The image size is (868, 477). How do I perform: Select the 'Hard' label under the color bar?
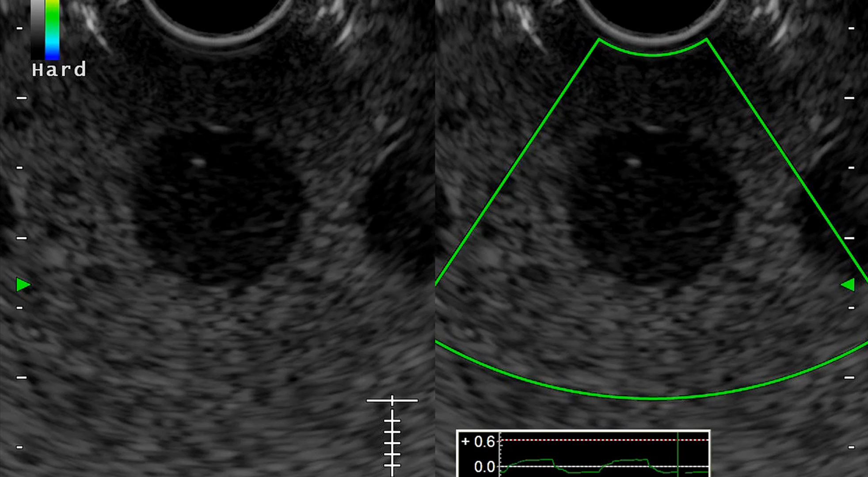point(59,70)
